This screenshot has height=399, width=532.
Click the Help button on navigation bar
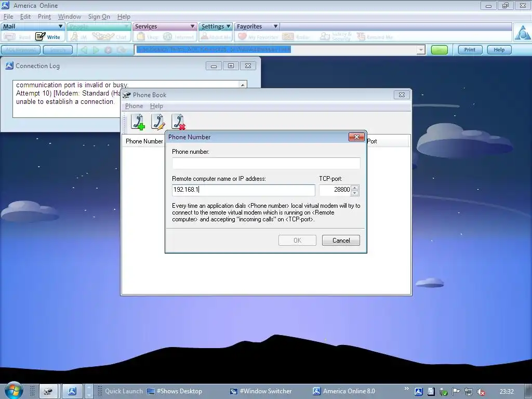(x=499, y=50)
